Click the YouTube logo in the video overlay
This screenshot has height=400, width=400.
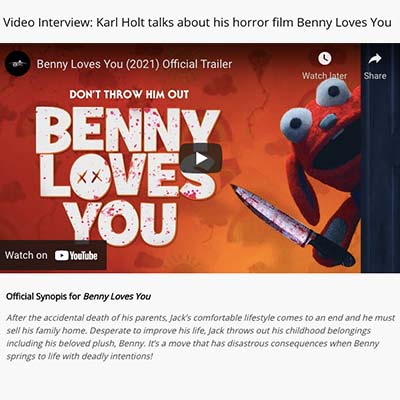click(x=76, y=256)
